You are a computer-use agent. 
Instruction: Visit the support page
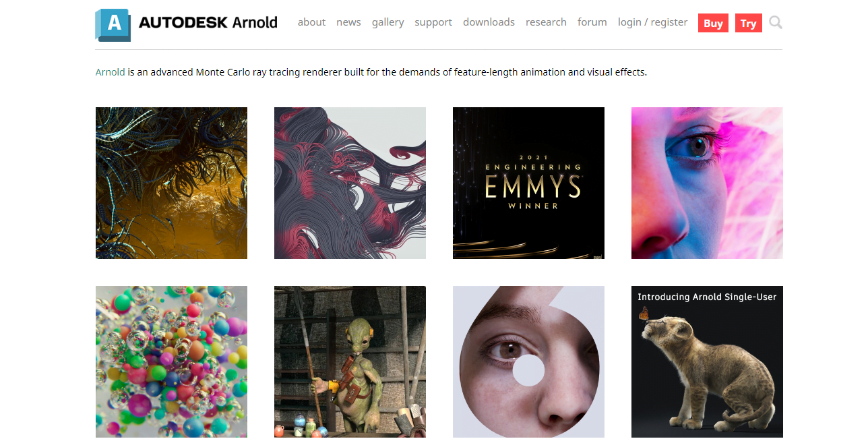pyautogui.click(x=433, y=22)
